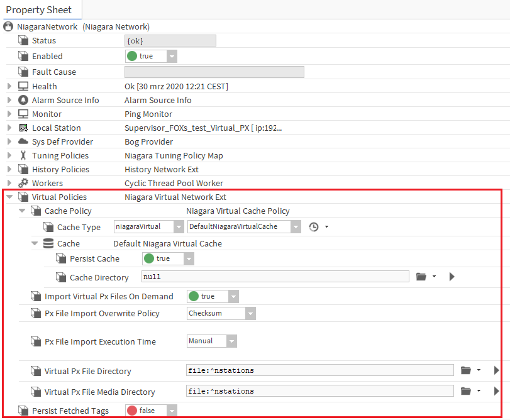Toggle the Enabled true dropdown
This screenshot has height=420, width=510.
pos(172,57)
